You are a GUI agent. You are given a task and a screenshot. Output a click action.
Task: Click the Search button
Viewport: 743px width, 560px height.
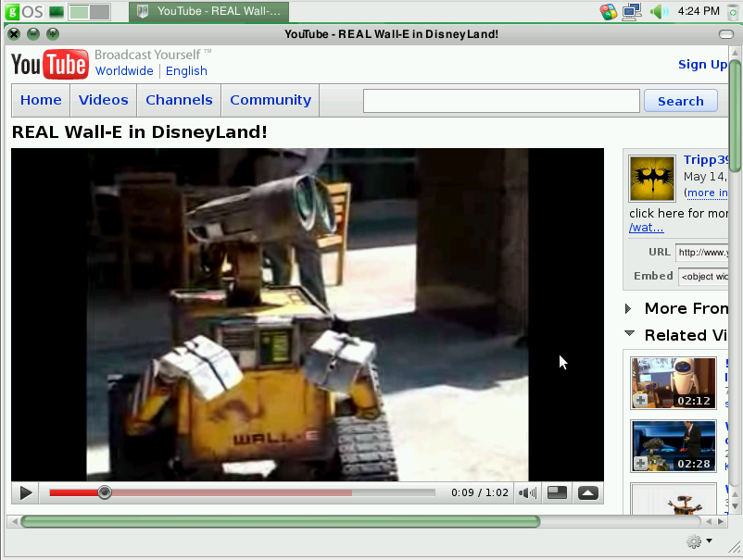pyautogui.click(x=680, y=101)
